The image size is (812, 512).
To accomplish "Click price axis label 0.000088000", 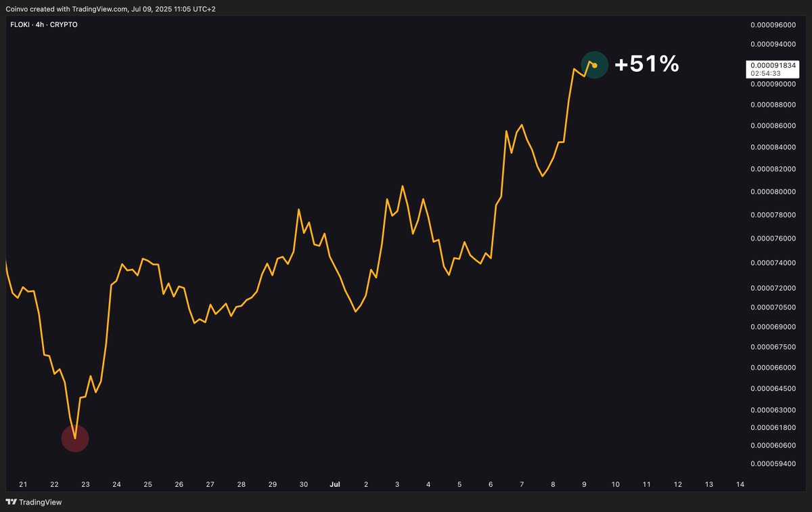I will (x=775, y=105).
